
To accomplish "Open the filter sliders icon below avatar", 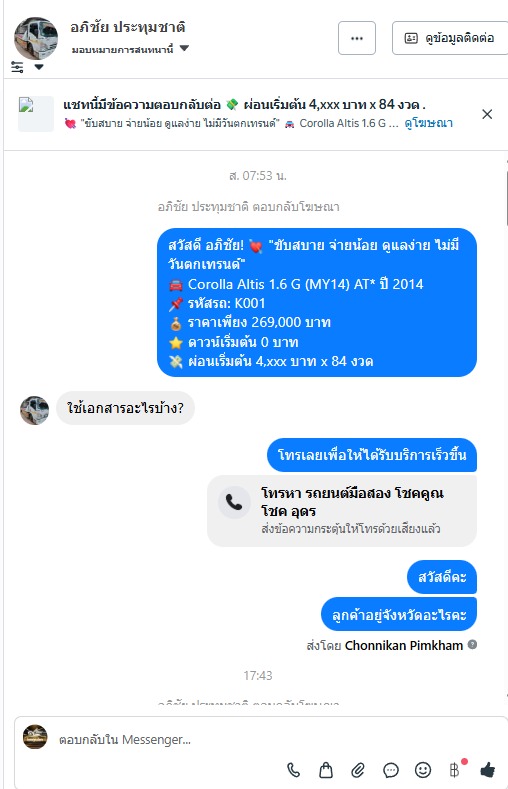I will pyautogui.click(x=17, y=67).
